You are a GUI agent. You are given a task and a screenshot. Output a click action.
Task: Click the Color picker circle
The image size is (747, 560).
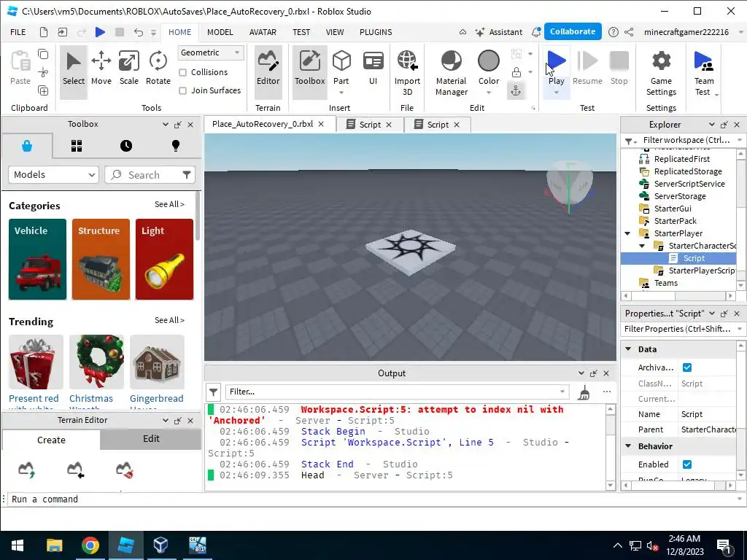tap(489, 61)
